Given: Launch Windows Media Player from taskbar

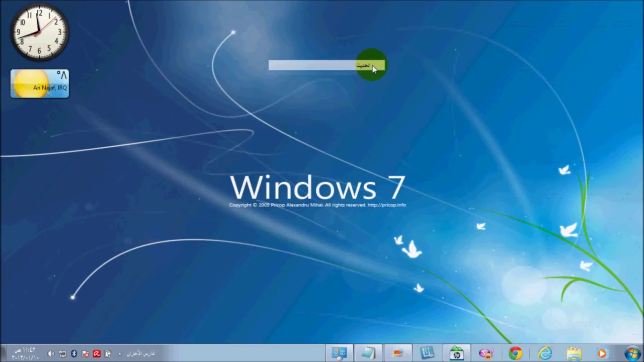Looking at the screenshot, I should 602,353.
